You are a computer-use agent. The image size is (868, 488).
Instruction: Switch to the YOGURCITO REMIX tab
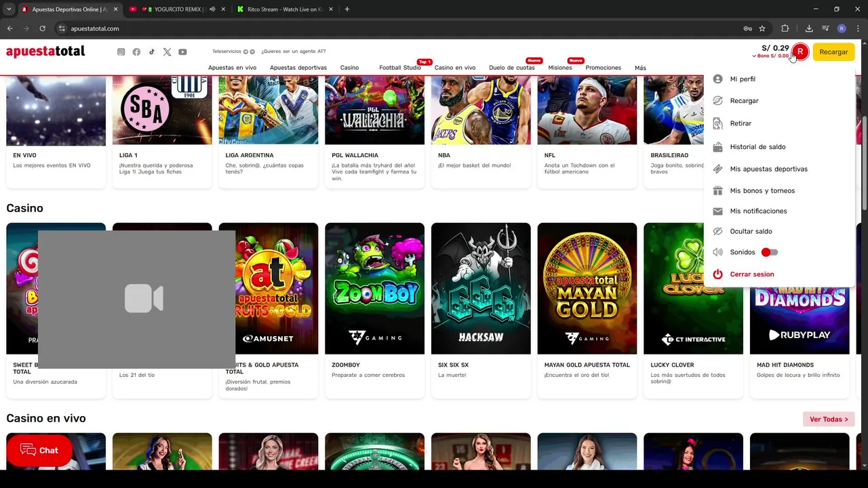177,9
